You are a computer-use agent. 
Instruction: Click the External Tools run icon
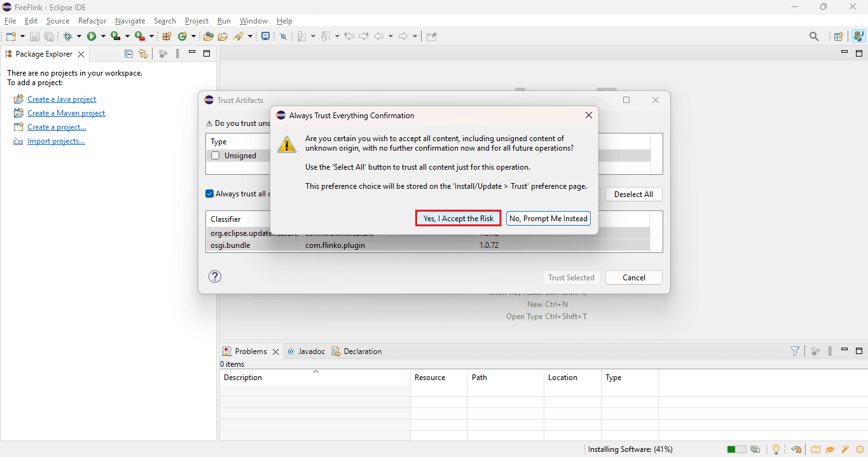click(x=139, y=36)
